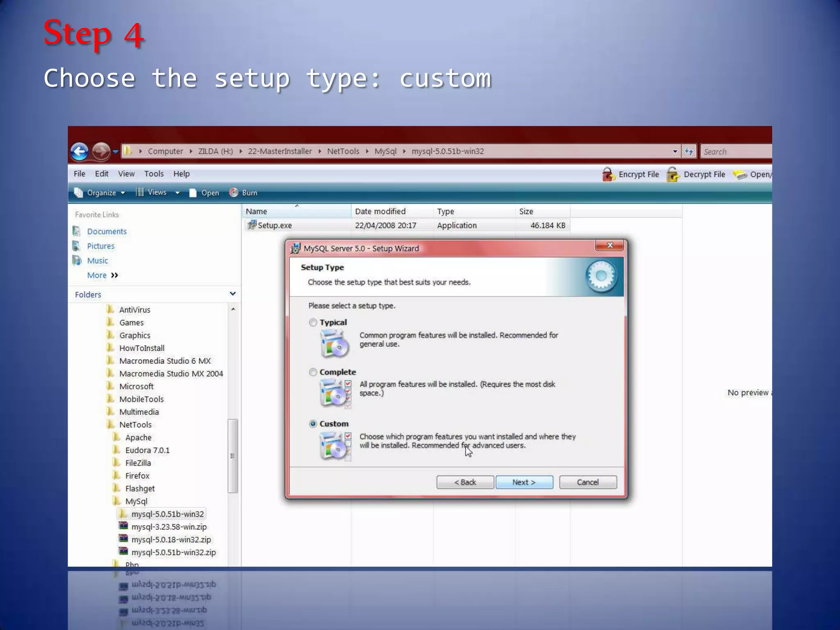Select the Multimedia folder in tree
Viewport: 840px width, 630px height.
coord(139,412)
